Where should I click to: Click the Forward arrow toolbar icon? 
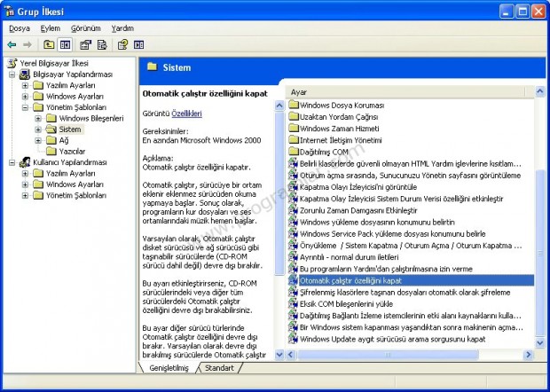coord(27,45)
